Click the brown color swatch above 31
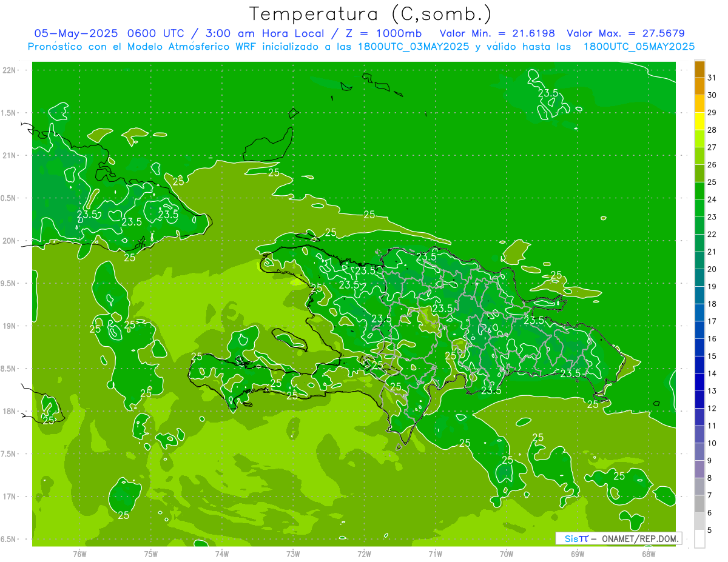Screen dimensions: 728x562 pos(699,69)
